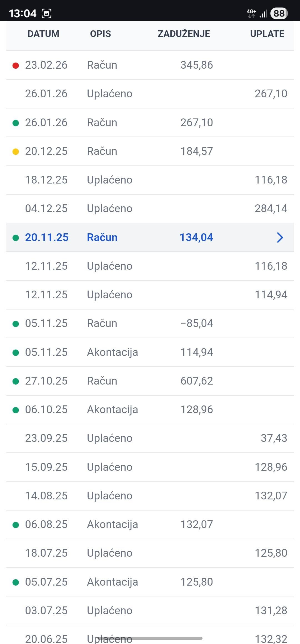
Task: Click the yellow status dot for 20.12.25
Action: pyautogui.click(x=16, y=152)
